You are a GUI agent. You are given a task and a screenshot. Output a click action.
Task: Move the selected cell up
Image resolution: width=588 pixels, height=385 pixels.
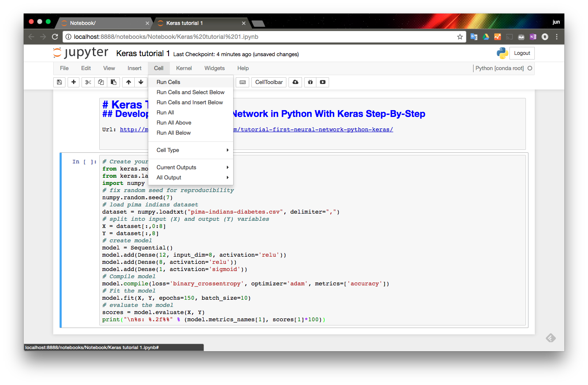[x=128, y=82]
